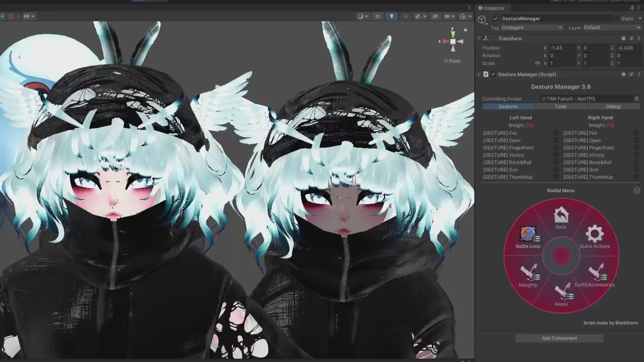Screen dimensions: 644x362
Task: Switch to the Debug tab
Action: [x=613, y=106]
